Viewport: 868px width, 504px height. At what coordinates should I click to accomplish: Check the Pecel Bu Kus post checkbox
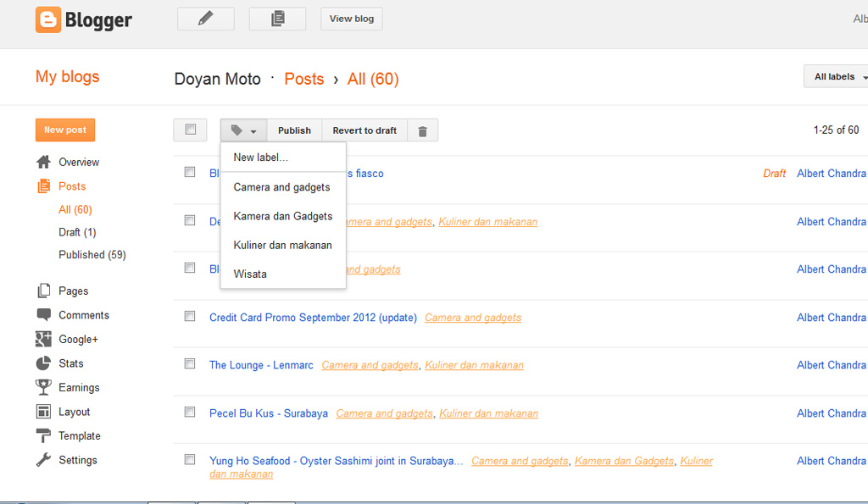click(189, 412)
